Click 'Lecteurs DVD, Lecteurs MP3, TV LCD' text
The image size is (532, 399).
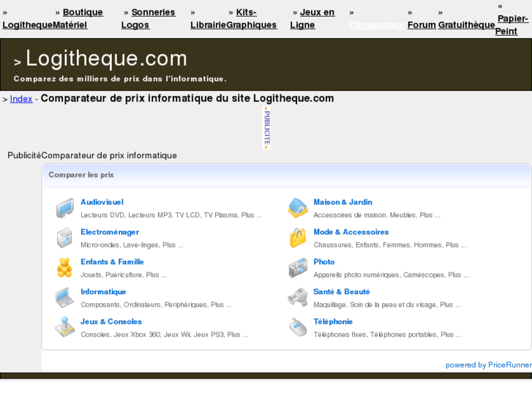(x=140, y=215)
